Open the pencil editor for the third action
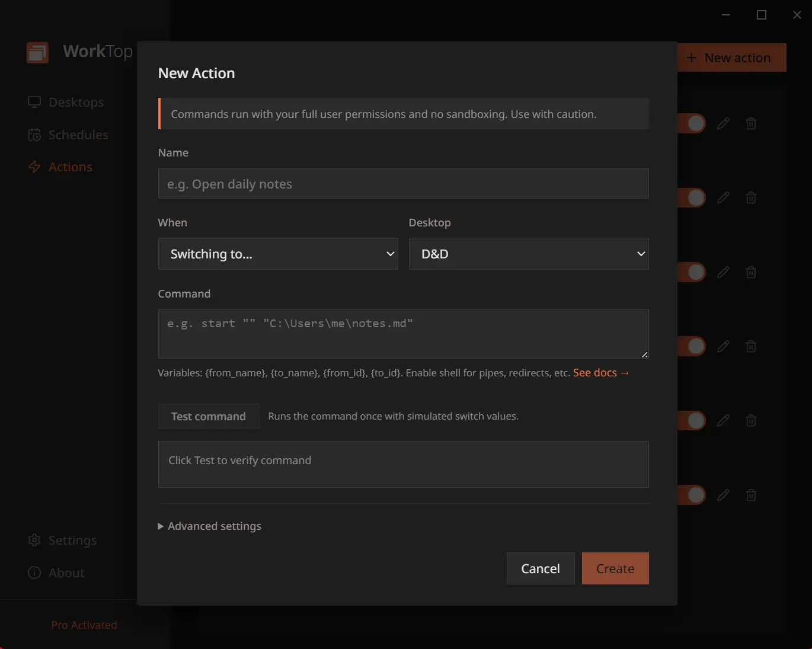 [723, 272]
